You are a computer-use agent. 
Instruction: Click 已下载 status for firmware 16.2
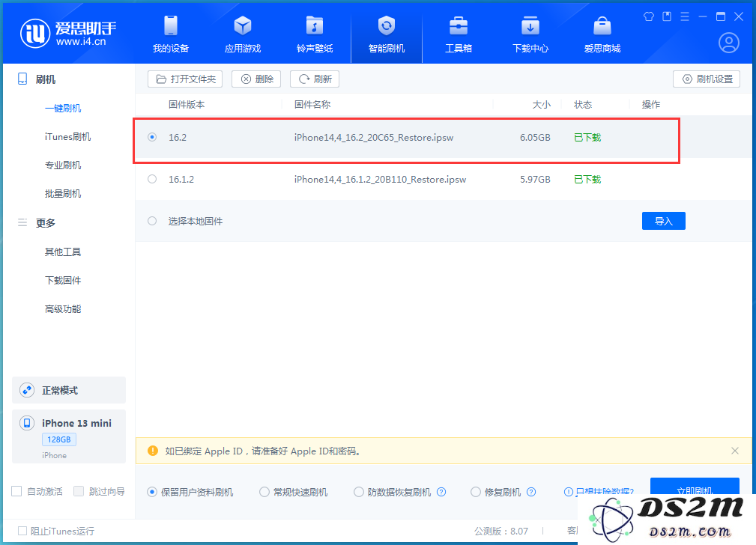tap(587, 137)
